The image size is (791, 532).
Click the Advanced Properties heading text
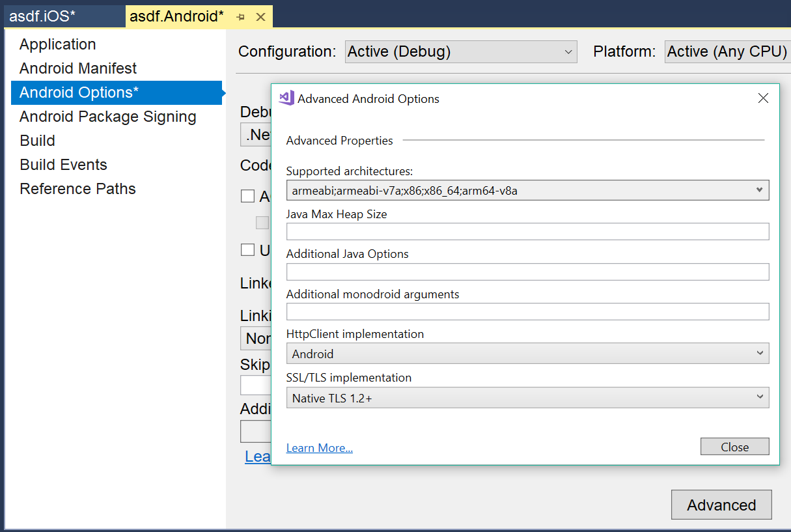pyautogui.click(x=340, y=140)
